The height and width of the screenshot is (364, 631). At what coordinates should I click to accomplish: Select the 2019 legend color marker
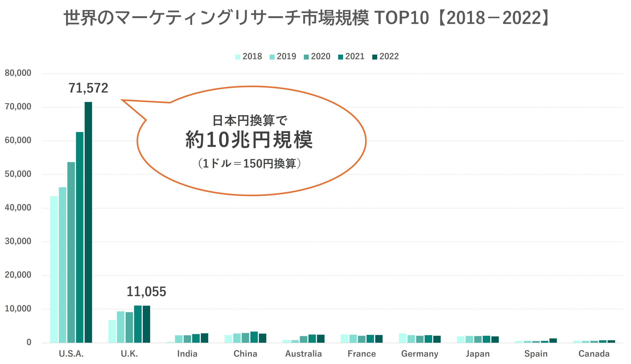272,57
